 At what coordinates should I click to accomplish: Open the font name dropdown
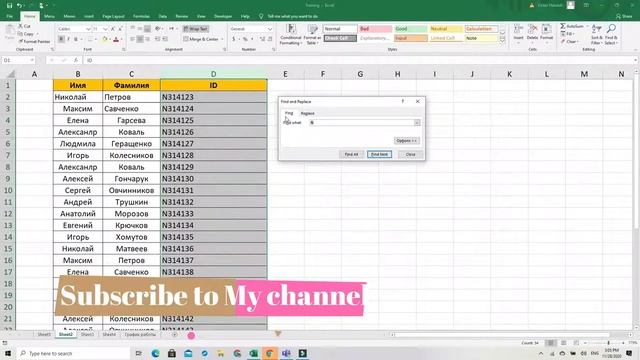[x=88, y=29]
